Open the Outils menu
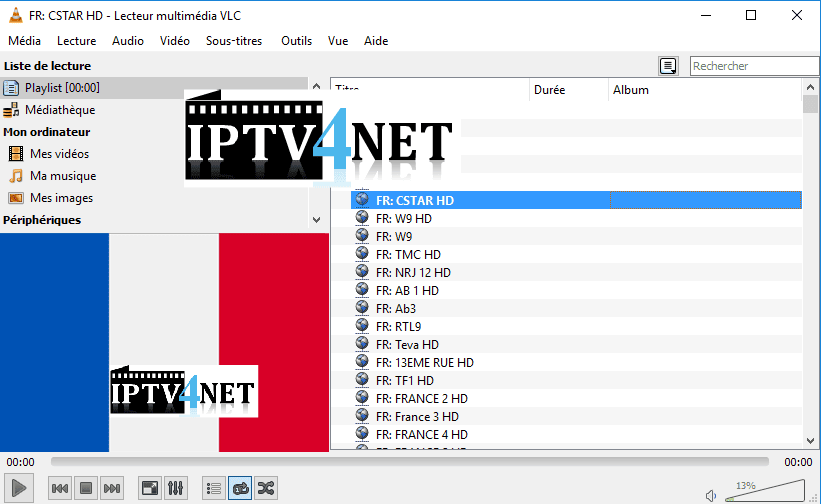This screenshot has width=821, height=504. click(296, 41)
